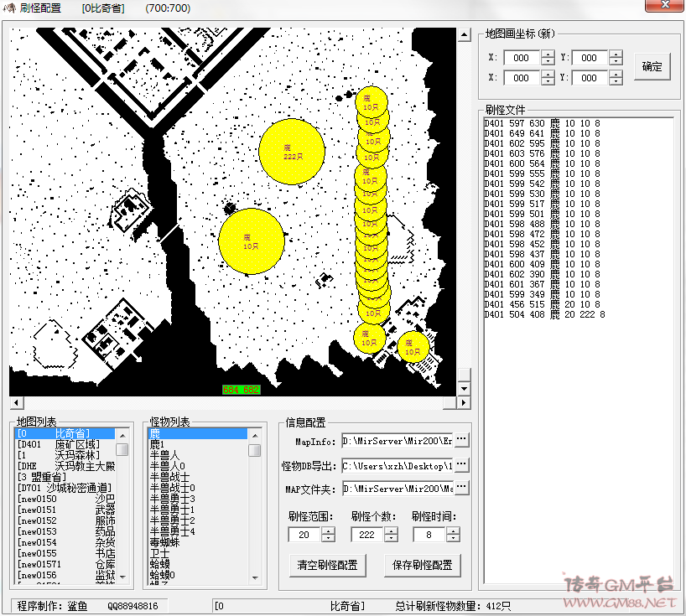
Task: Click the 怪物列表 scroll-up arrow
Action: tap(255, 436)
